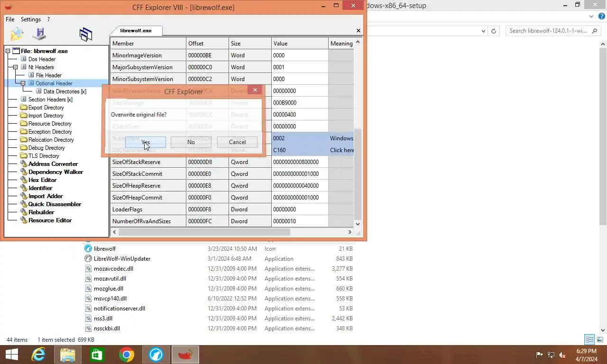Open the Settings menu

(31, 19)
